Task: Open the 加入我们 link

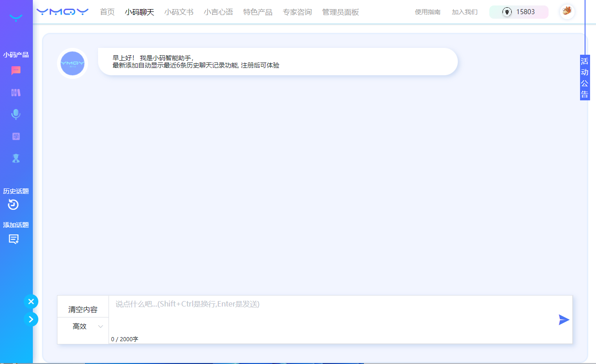Action: (465, 12)
